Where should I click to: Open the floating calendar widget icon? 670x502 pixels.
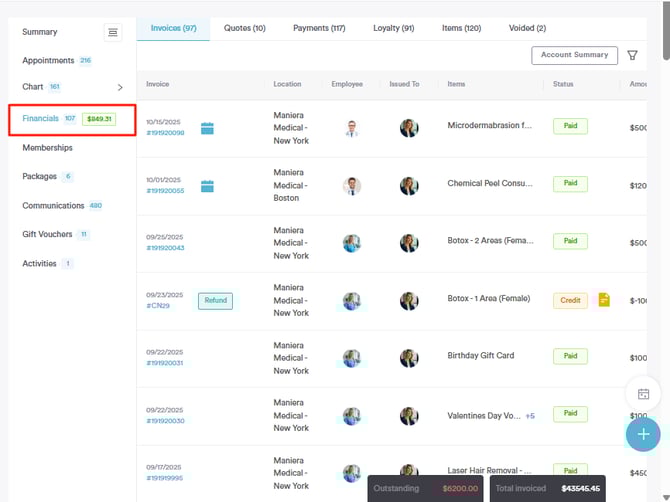tap(643, 394)
